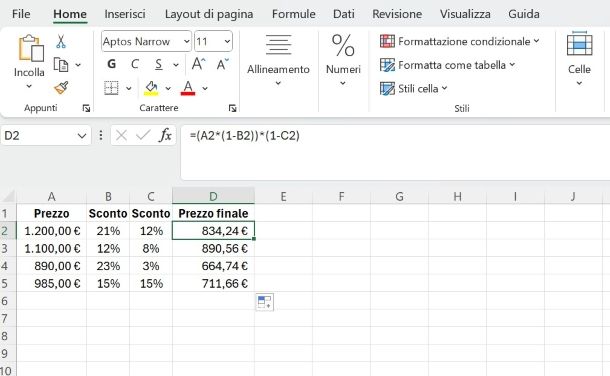Decrease font size with small A icon
Viewport: 610px width, 376px height.
(223, 64)
